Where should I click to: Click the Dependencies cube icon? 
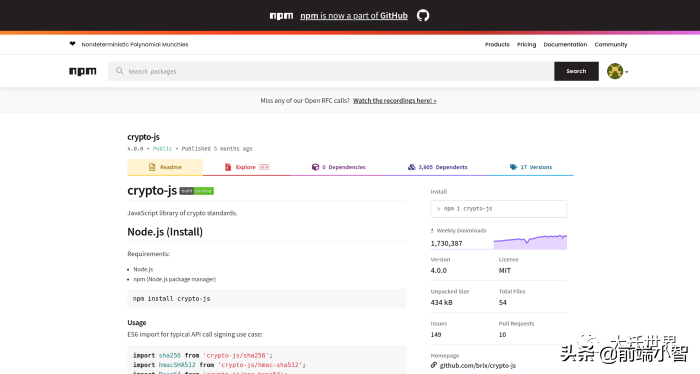(x=315, y=167)
